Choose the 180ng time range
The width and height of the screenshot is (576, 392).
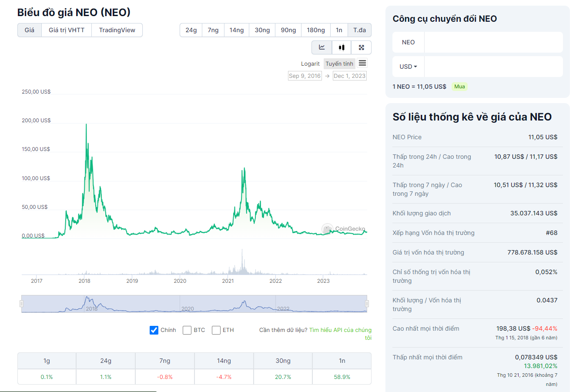coord(316,30)
